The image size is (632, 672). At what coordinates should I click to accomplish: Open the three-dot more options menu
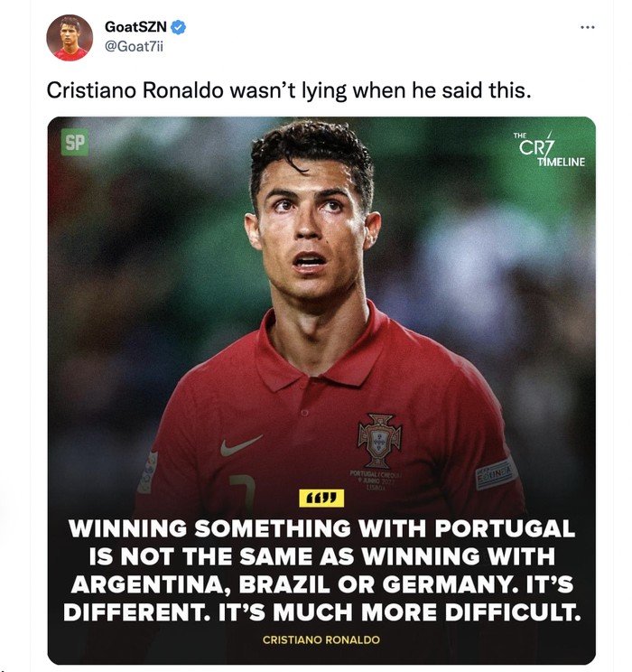(x=588, y=27)
